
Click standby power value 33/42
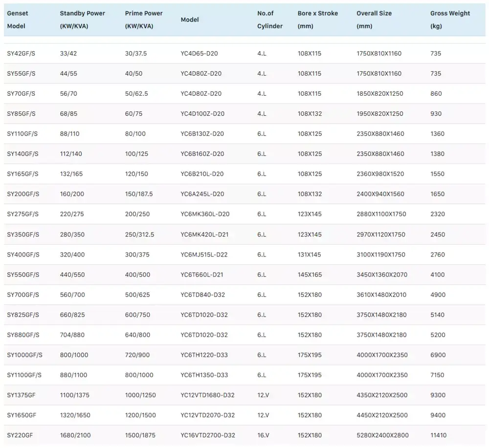pos(68,54)
